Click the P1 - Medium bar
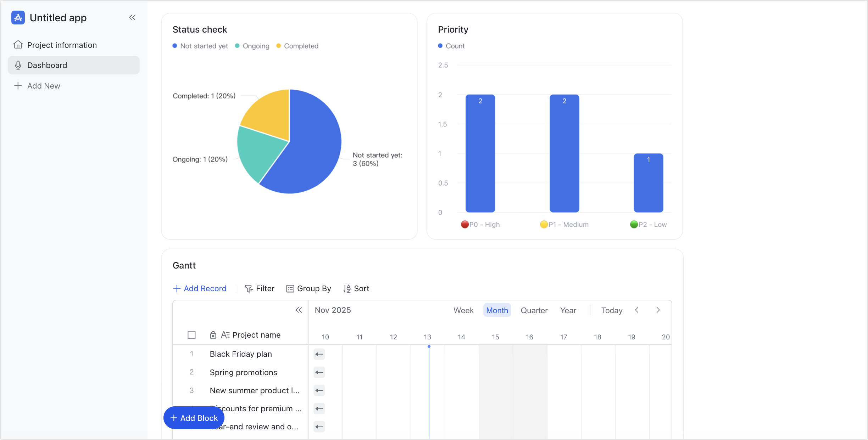868x440 pixels. (x=564, y=153)
